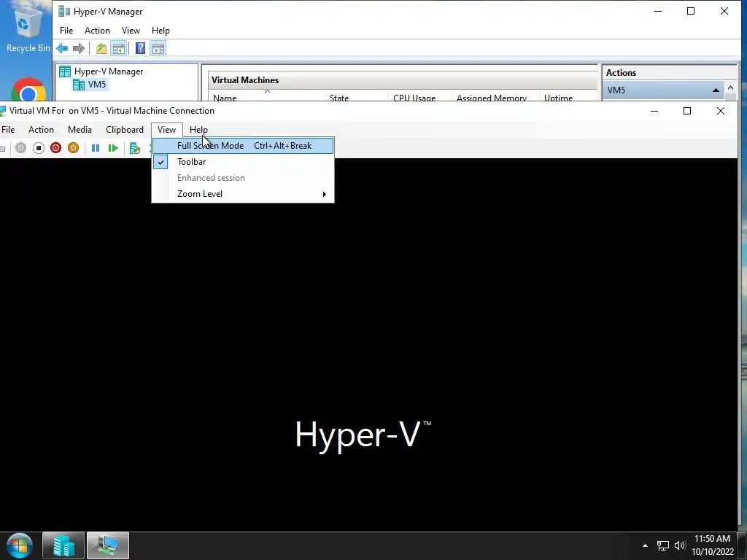Click Virtual Machine Connection taskbar button
This screenshot has width=747, height=560.
(x=108, y=545)
